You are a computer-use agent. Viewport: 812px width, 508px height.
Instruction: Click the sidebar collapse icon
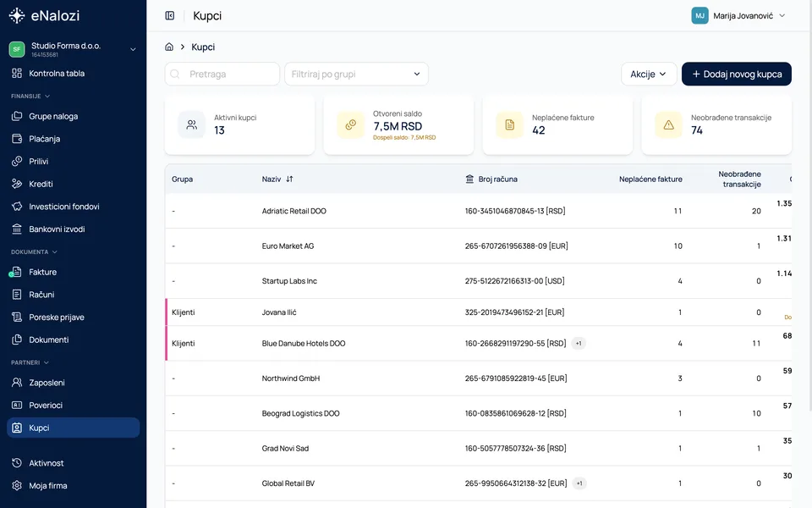point(170,15)
